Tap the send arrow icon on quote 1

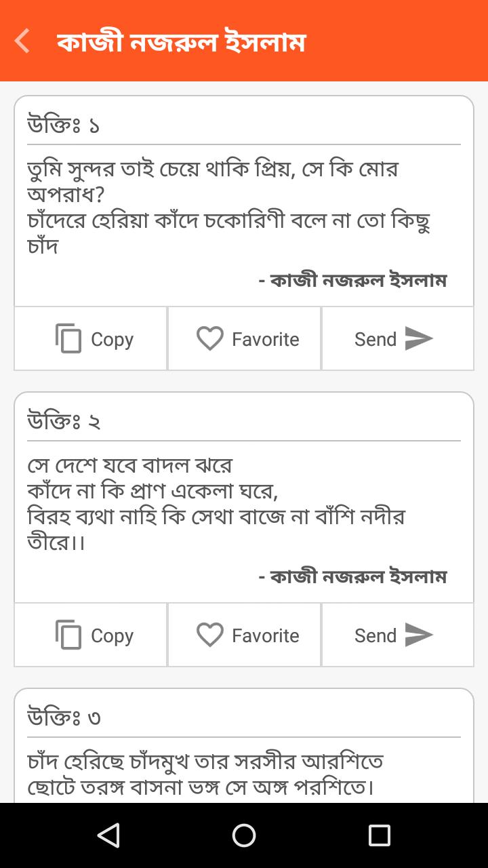tap(419, 338)
